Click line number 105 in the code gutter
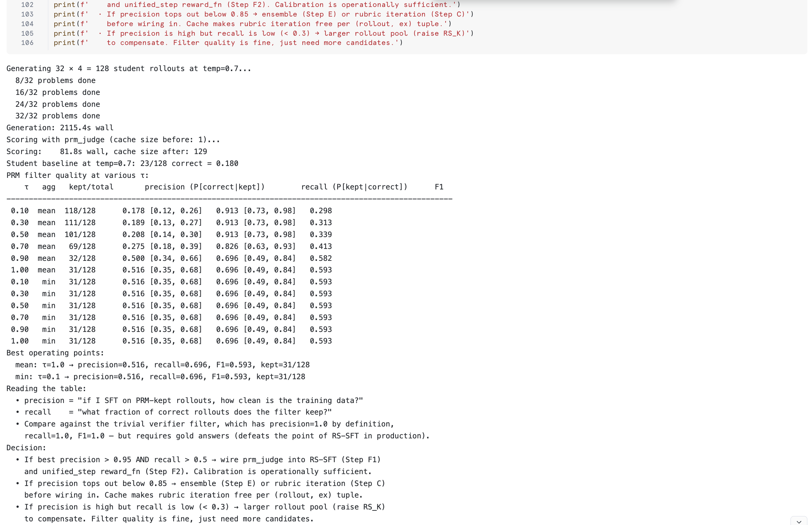 (x=27, y=33)
